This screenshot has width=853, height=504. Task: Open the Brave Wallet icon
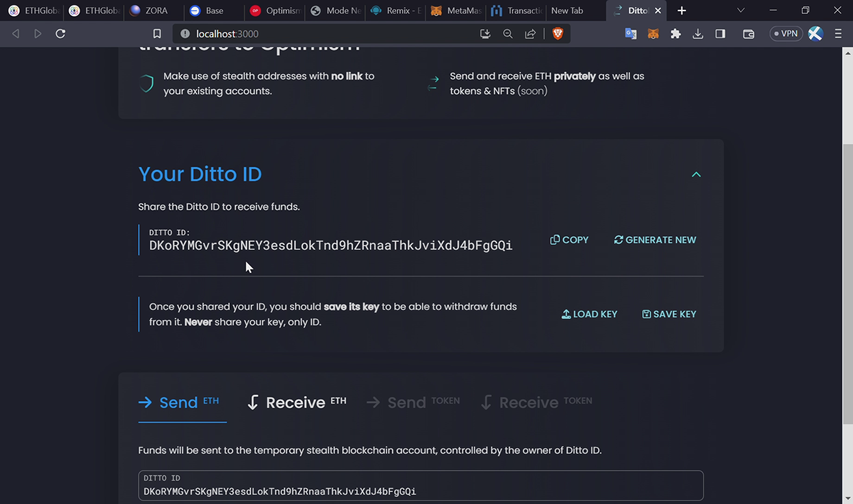click(x=748, y=34)
